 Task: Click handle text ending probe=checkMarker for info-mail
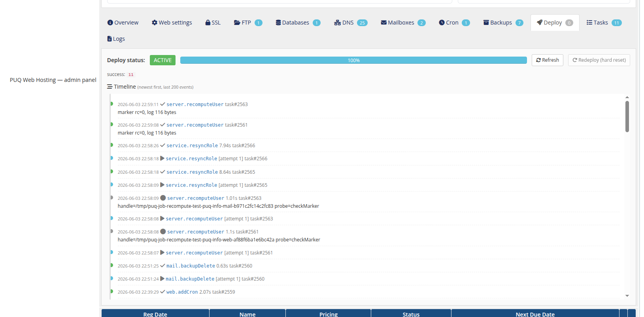(218, 206)
